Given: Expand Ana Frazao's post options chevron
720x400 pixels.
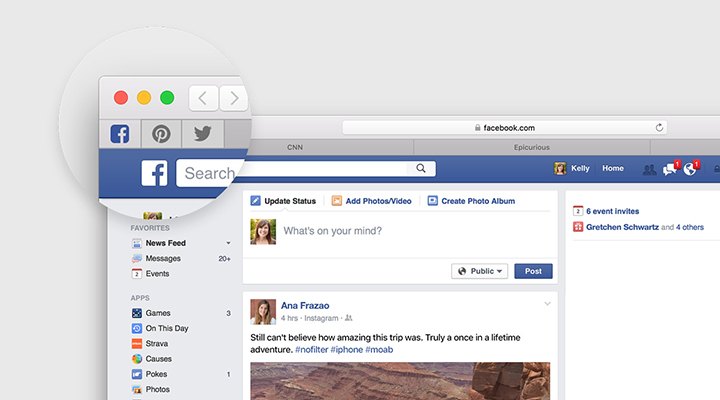Looking at the screenshot, I should pyautogui.click(x=547, y=304).
